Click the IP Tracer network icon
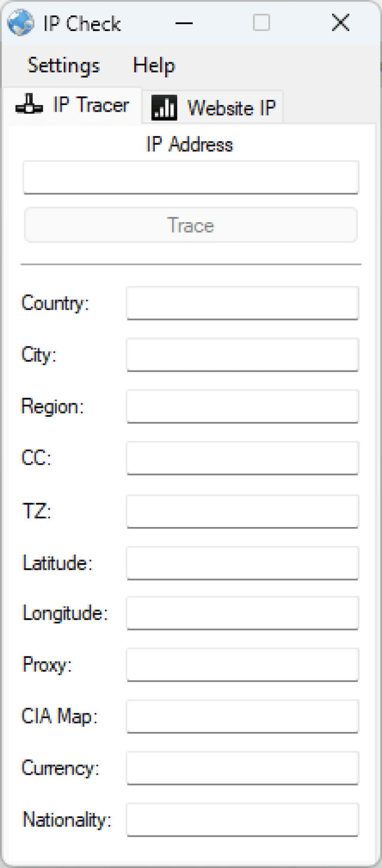Viewport: 382px width, 868px height. pyautogui.click(x=29, y=104)
